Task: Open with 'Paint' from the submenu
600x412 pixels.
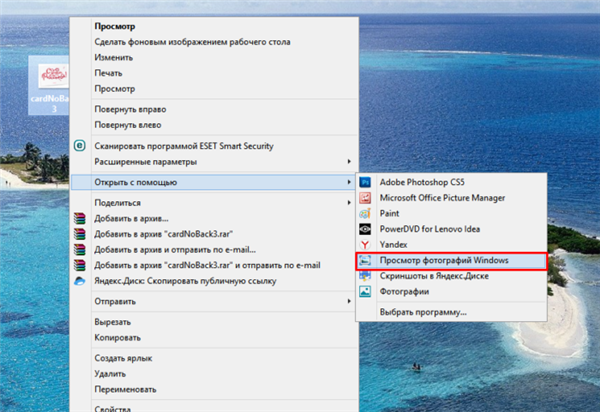Action: click(390, 213)
